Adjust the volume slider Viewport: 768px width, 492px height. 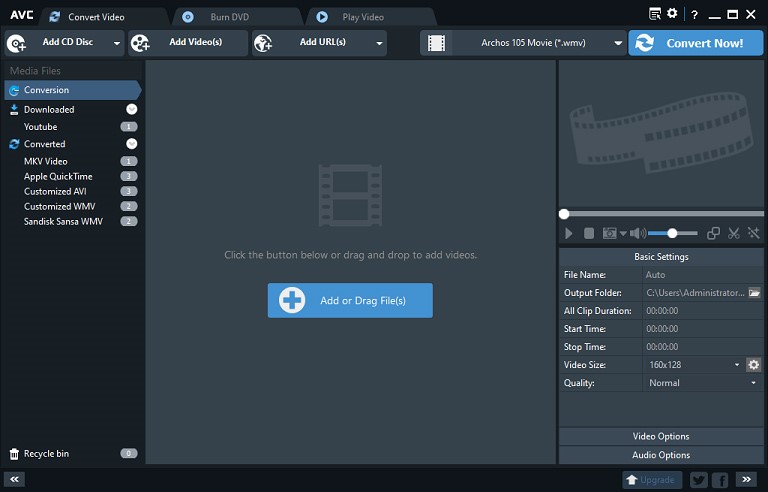tap(672, 233)
